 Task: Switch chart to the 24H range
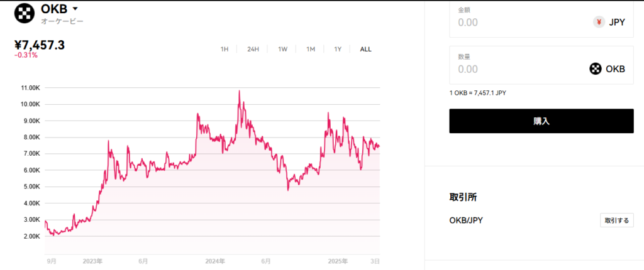pyautogui.click(x=253, y=49)
